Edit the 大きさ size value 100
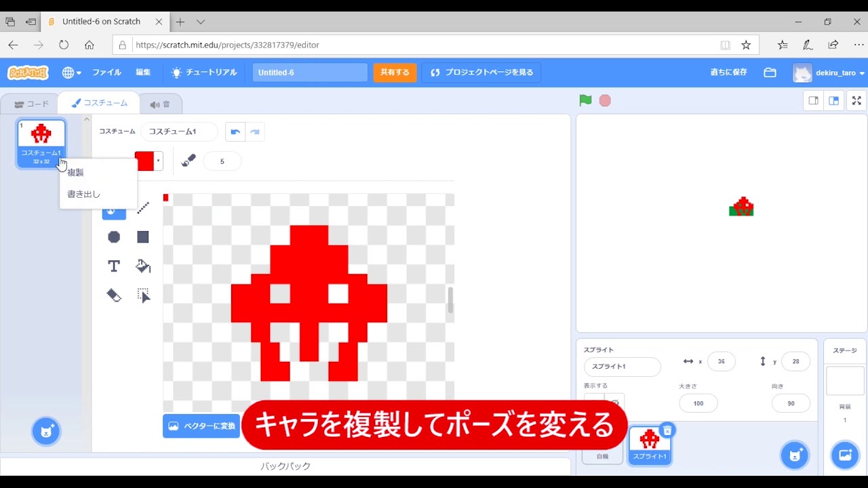 [698, 403]
